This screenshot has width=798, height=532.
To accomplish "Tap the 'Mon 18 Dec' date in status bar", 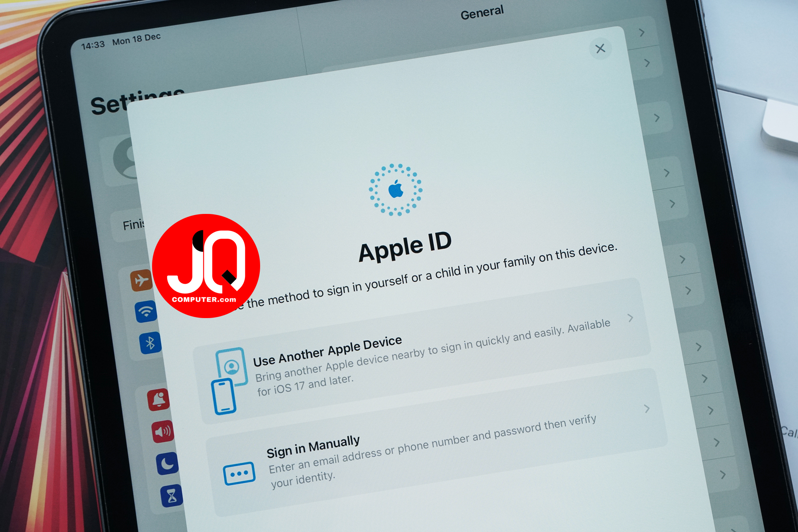I will click(136, 39).
